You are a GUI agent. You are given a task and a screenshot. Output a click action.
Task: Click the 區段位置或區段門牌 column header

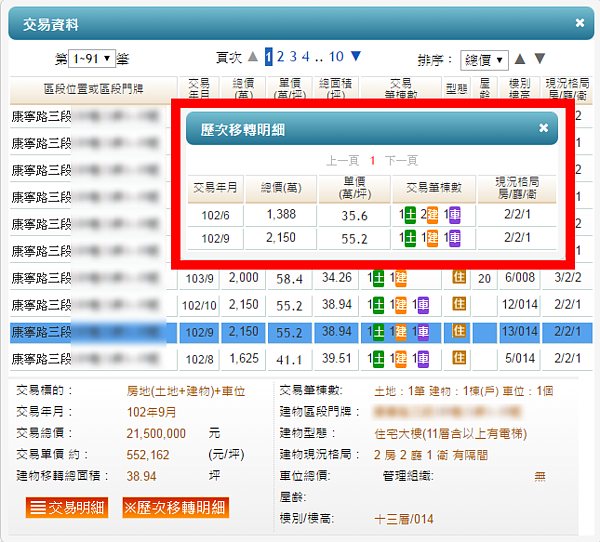93,89
